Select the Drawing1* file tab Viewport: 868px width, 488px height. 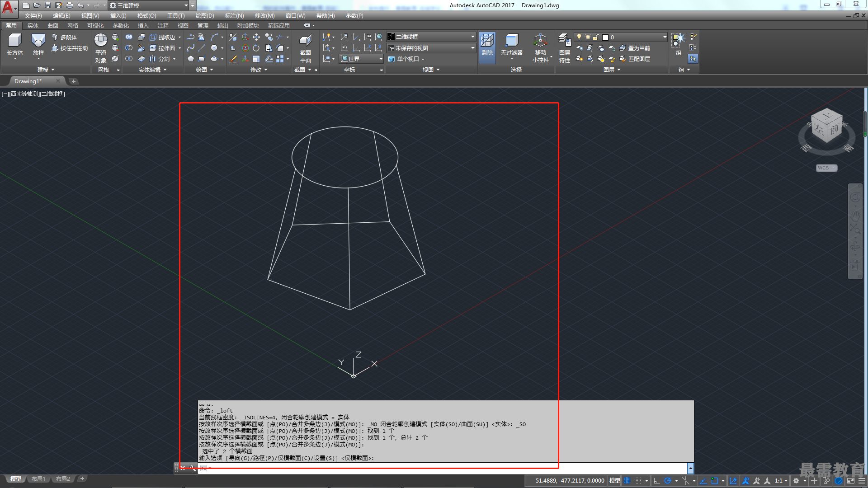pyautogui.click(x=28, y=81)
